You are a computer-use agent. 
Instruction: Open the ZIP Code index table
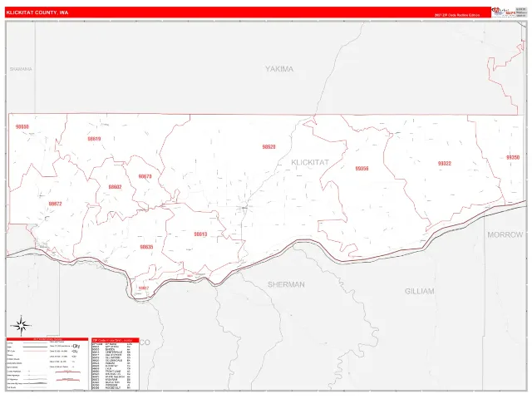[116, 364]
